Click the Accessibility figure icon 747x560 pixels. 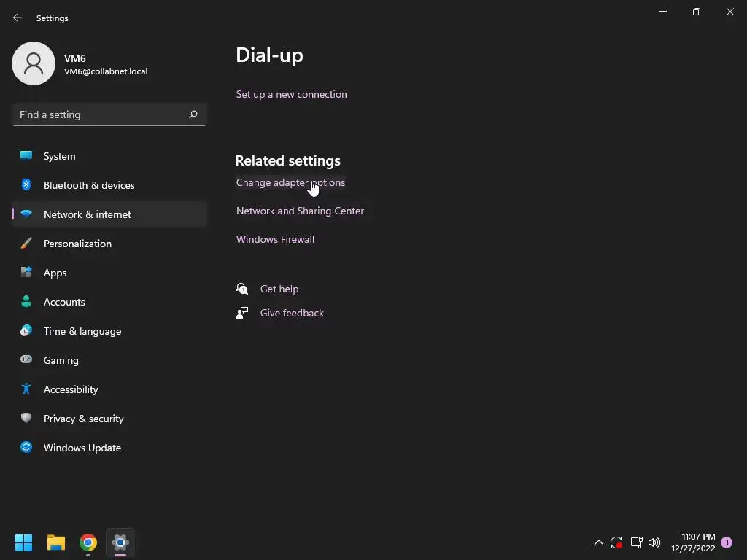tap(26, 389)
